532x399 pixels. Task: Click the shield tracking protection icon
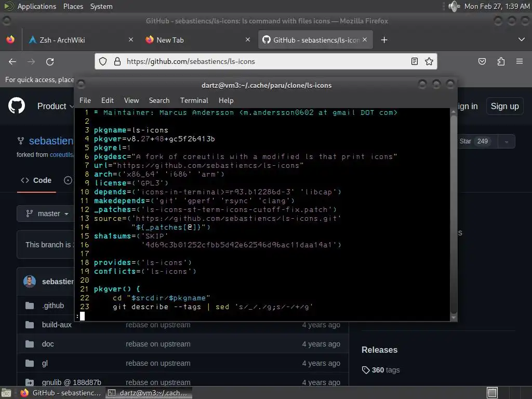(103, 61)
